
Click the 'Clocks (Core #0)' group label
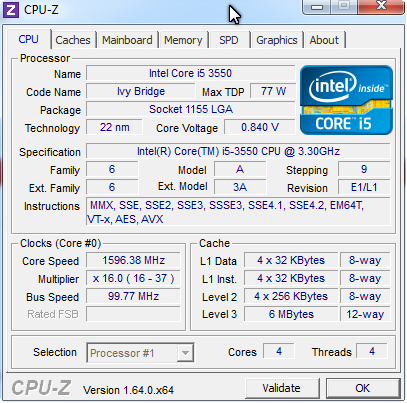60,243
